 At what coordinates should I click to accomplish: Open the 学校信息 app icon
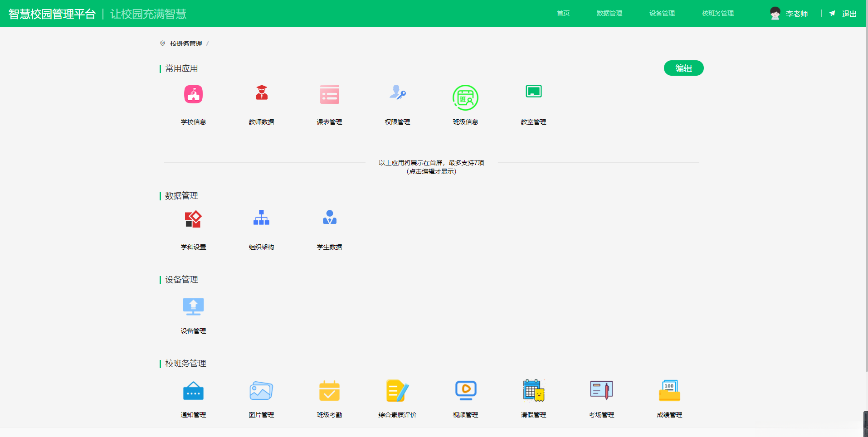(193, 94)
